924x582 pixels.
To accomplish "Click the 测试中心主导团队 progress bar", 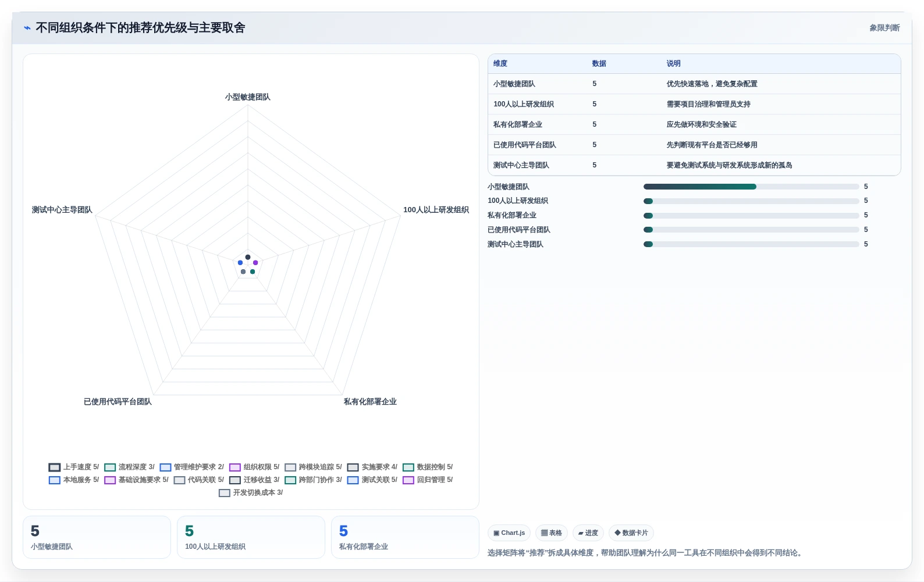I will (751, 244).
